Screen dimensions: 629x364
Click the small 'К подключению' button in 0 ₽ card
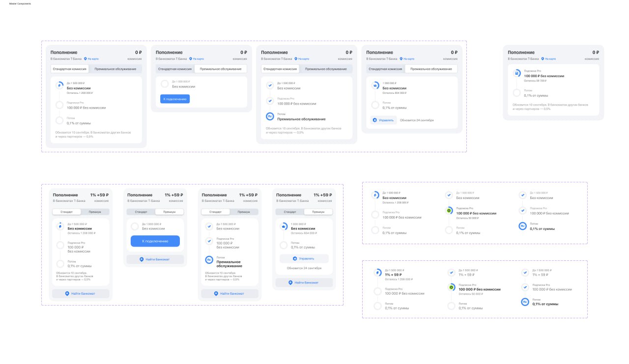(175, 99)
